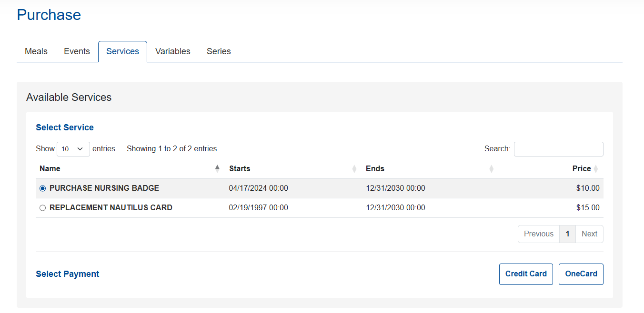Viewport: 644px width, 313px height.
Task: Click the REPLACEMENT NAUTILUS CARD service name
Action: tap(111, 208)
